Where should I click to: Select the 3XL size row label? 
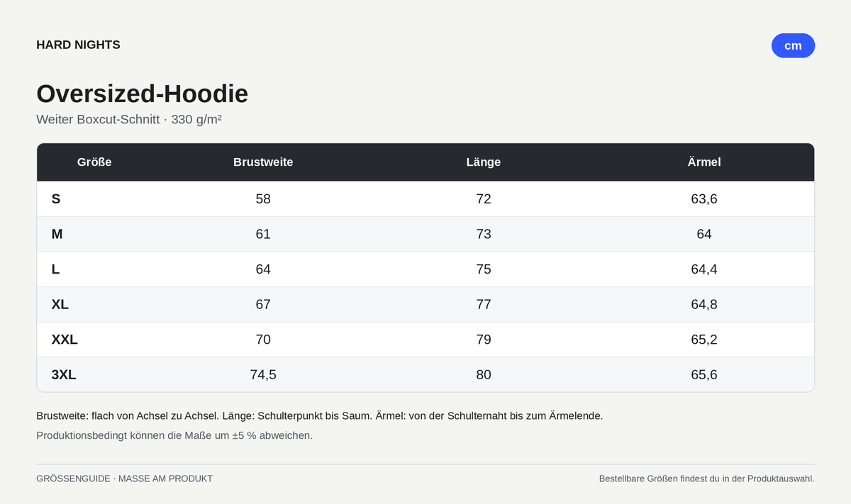pos(64,375)
